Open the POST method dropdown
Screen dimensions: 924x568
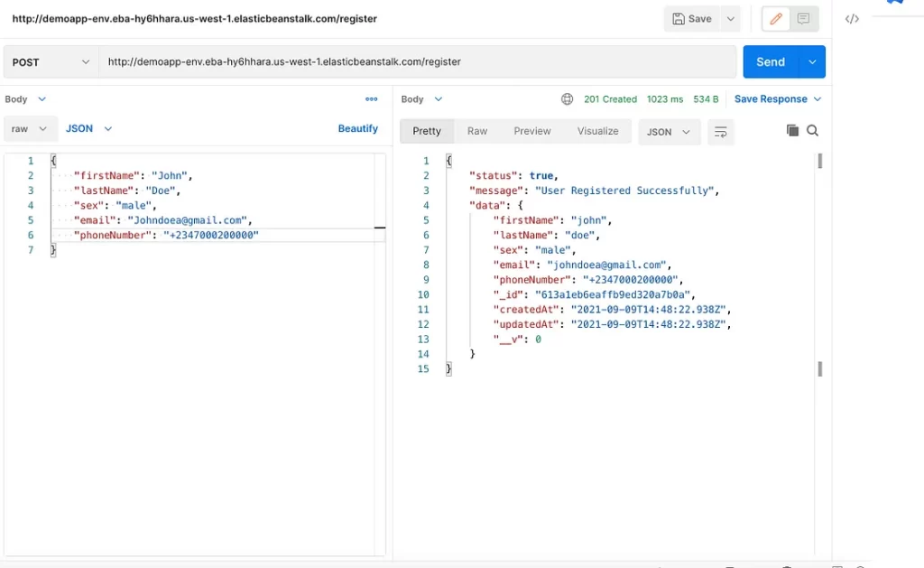coord(50,62)
